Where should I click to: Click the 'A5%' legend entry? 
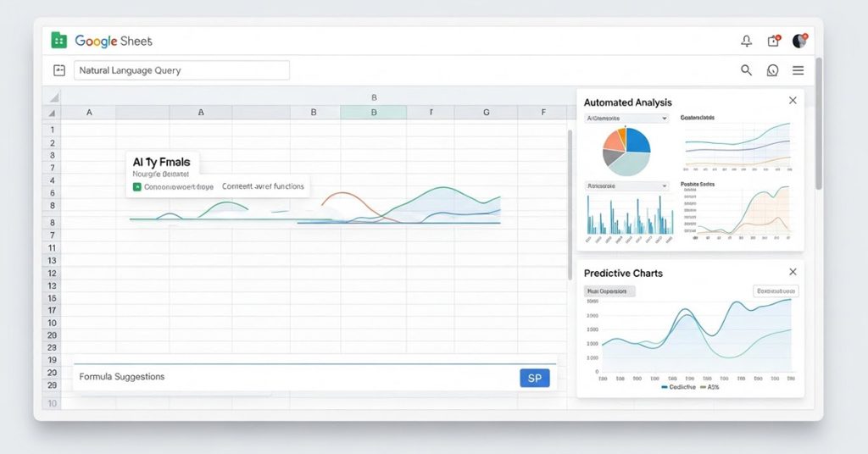coord(709,387)
